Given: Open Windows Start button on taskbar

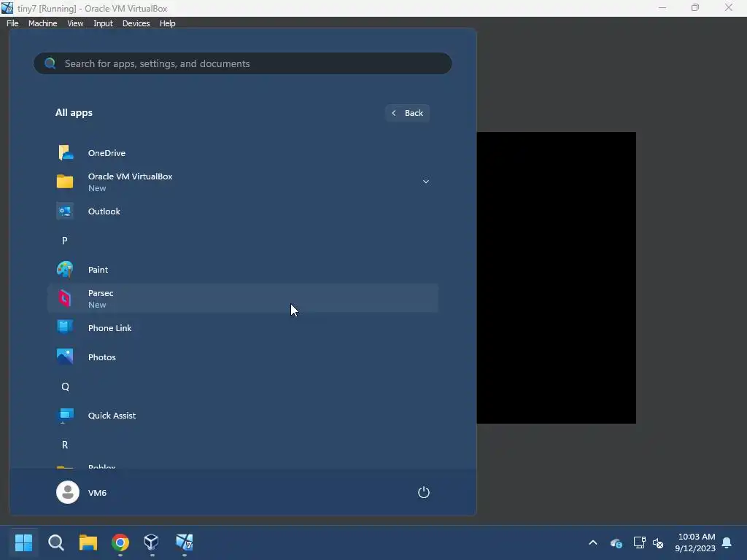Looking at the screenshot, I should pos(23,542).
